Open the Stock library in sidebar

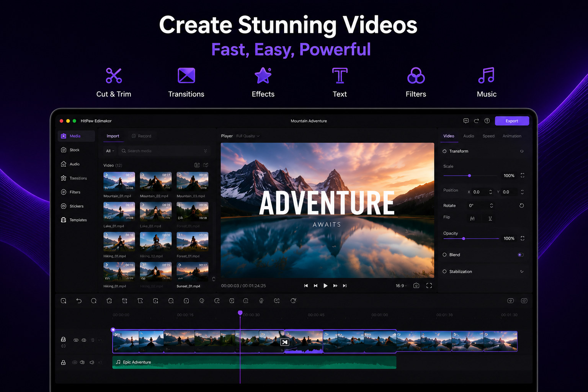[x=70, y=150]
